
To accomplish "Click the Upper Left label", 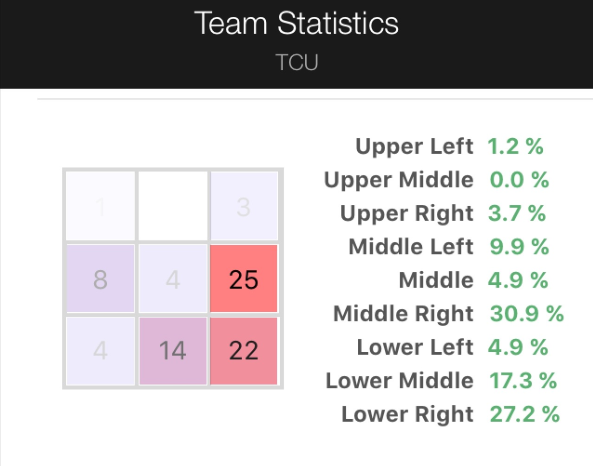I will point(414,146).
